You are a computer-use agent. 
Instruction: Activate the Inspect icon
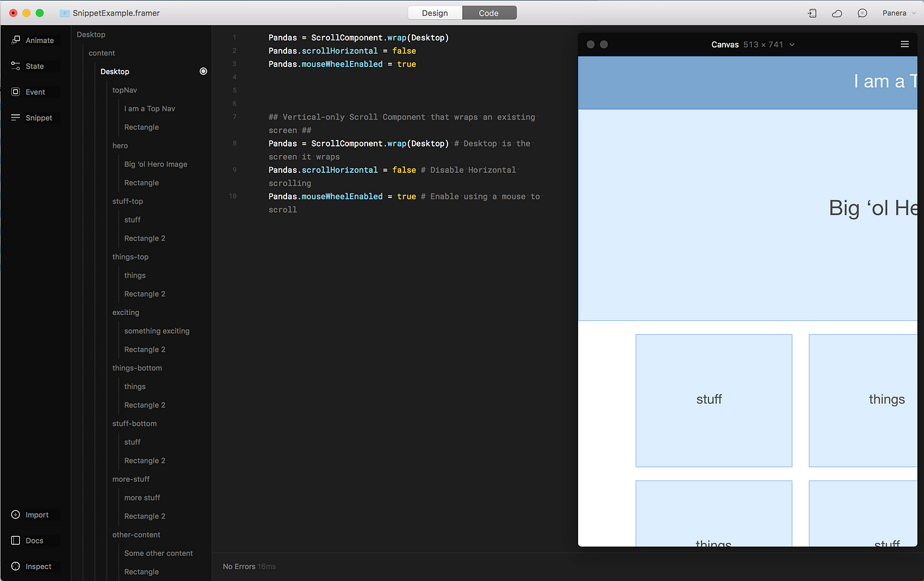pos(16,566)
